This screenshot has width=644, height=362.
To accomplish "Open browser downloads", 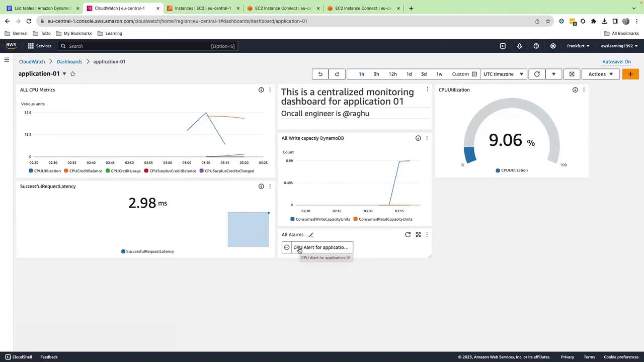I will [604, 21].
